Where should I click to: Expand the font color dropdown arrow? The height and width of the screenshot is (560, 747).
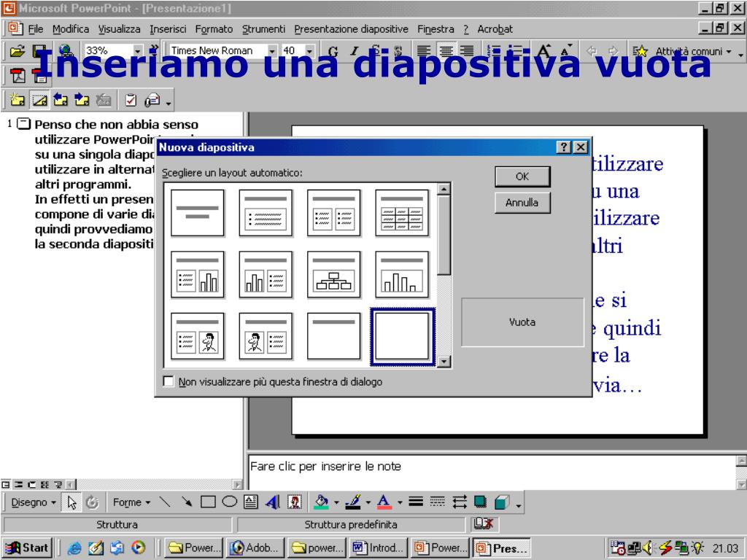pos(399,502)
